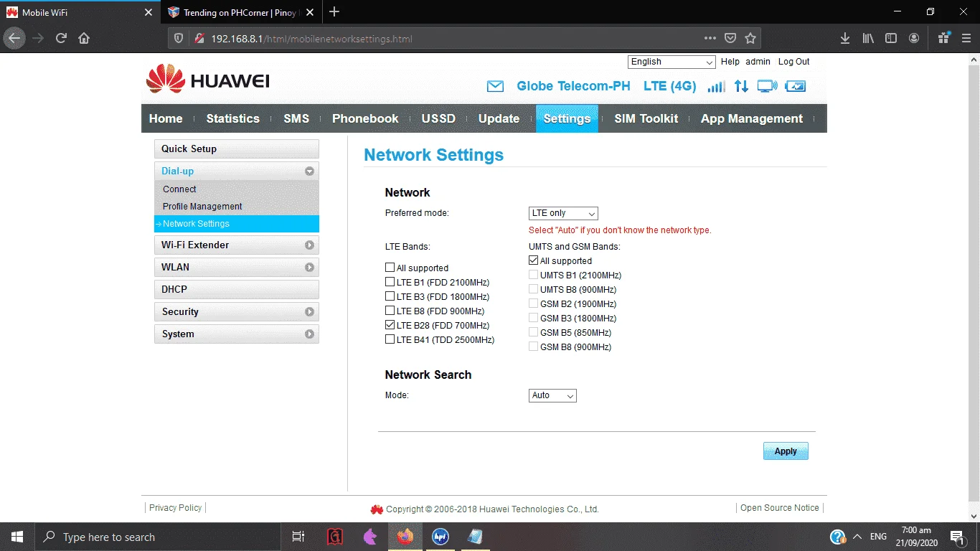This screenshot has width=980, height=551.
Task: Check LTE Bands All supported checkbox
Action: pos(390,268)
